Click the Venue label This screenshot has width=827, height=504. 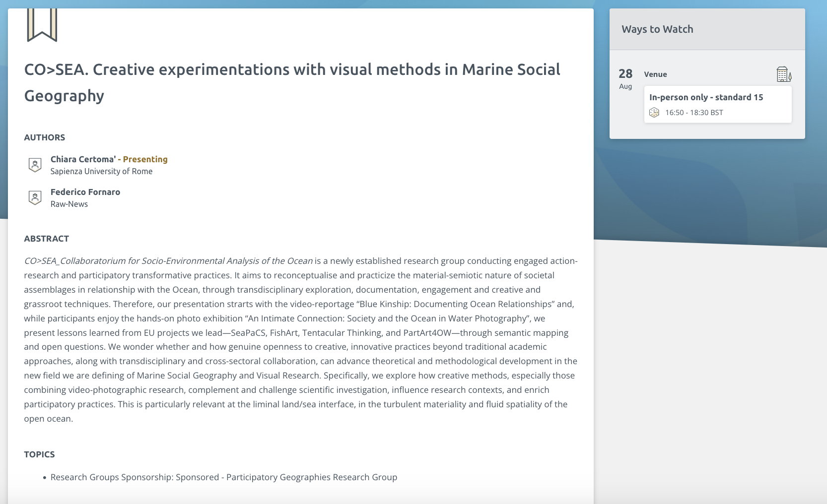[x=655, y=74]
